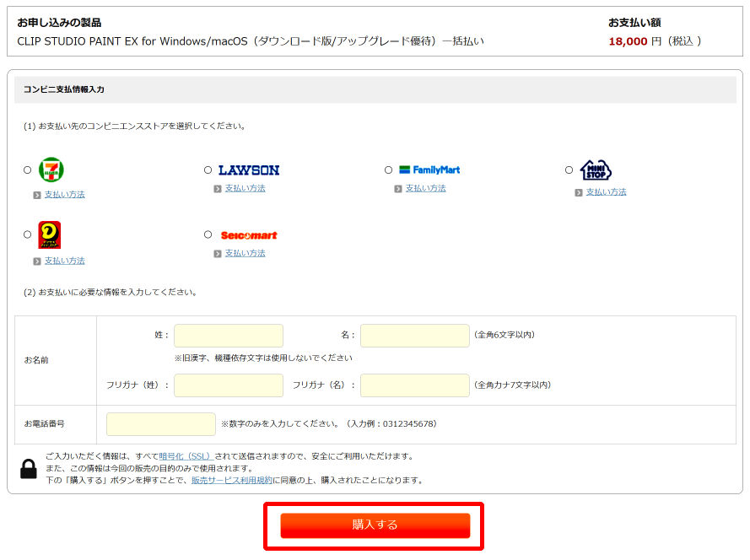Focus the 名 given name field
750x560 pixels.
(x=415, y=336)
